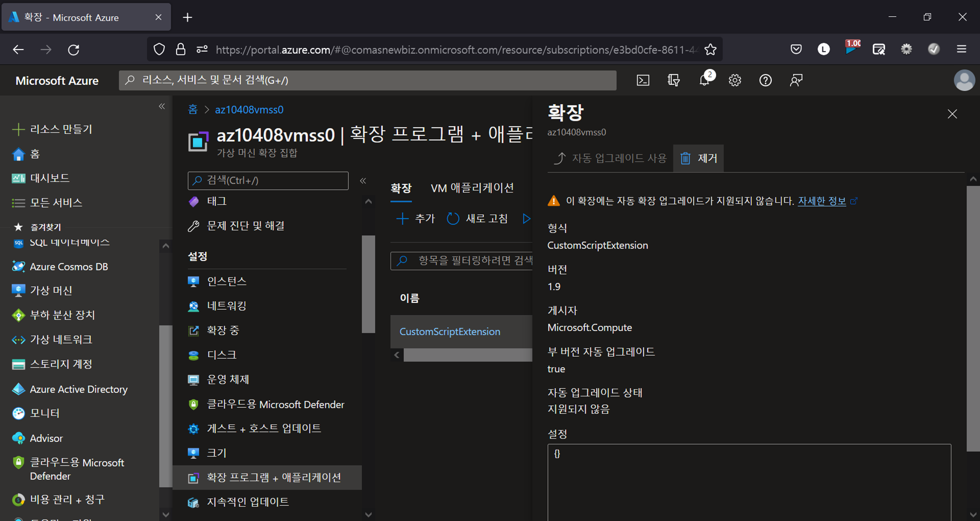The height and width of the screenshot is (521, 980).
Task: Select 게스트 + 호스트 업데이트 menu item
Action: (255, 428)
